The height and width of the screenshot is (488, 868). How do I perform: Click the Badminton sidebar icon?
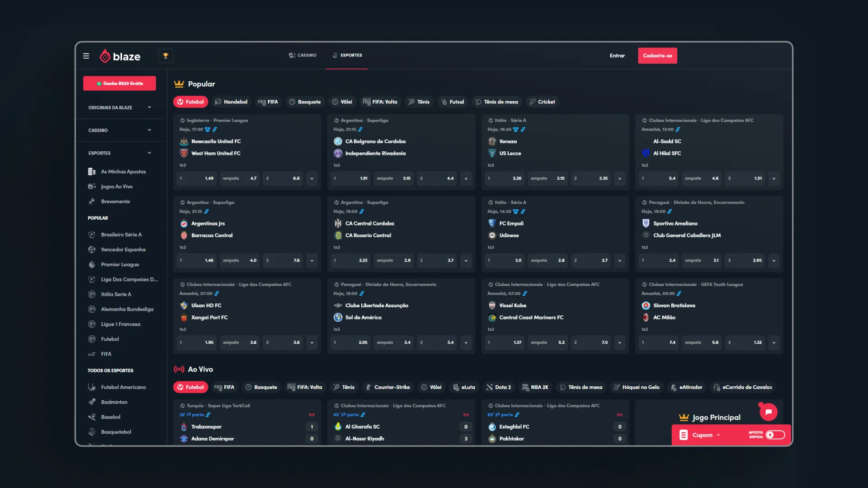pos(92,402)
